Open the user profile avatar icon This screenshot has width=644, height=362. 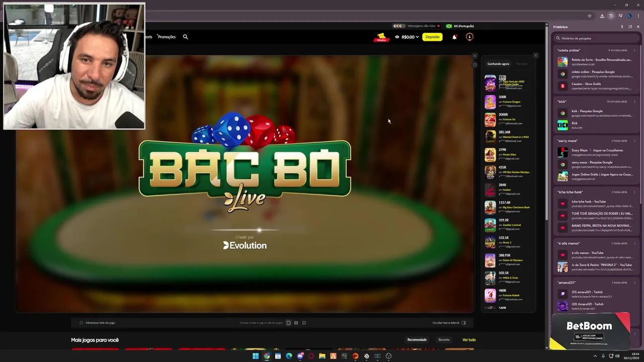[x=469, y=37]
